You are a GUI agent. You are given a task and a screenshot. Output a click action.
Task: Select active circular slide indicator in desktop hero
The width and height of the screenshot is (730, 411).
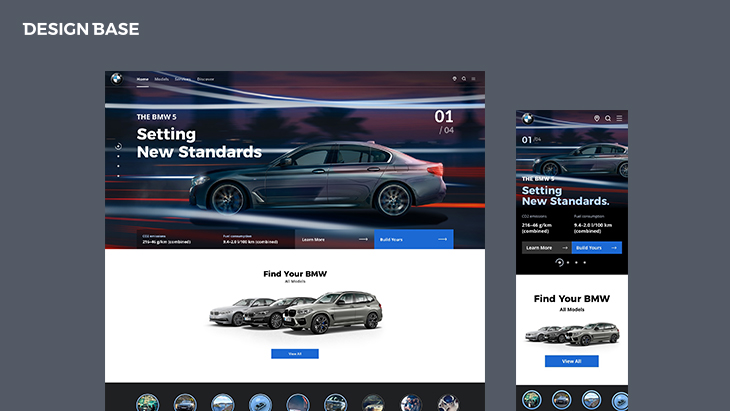click(118, 146)
